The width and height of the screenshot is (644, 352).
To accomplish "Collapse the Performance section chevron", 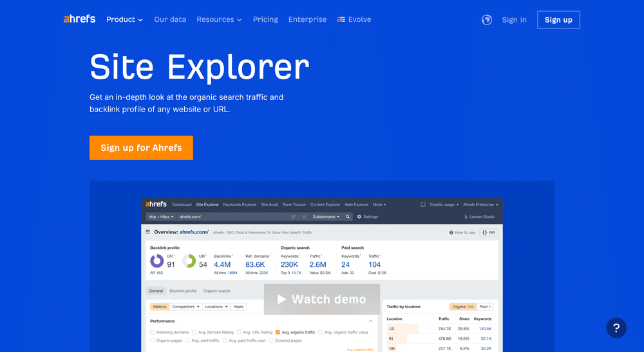I will pos(370,321).
